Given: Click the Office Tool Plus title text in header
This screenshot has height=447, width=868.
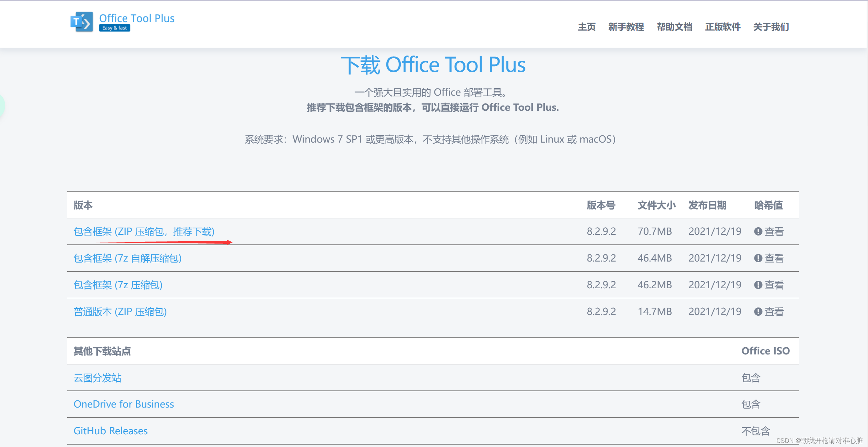Looking at the screenshot, I should (137, 18).
